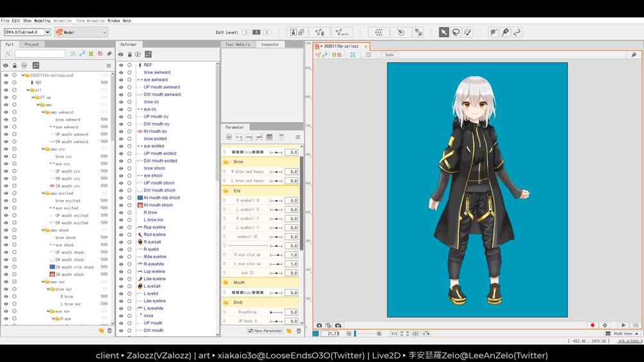Adjust the 'R eye cloz op' parameter slider
Image resolution: width=644 pixels, height=362 pixels.
point(276,255)
